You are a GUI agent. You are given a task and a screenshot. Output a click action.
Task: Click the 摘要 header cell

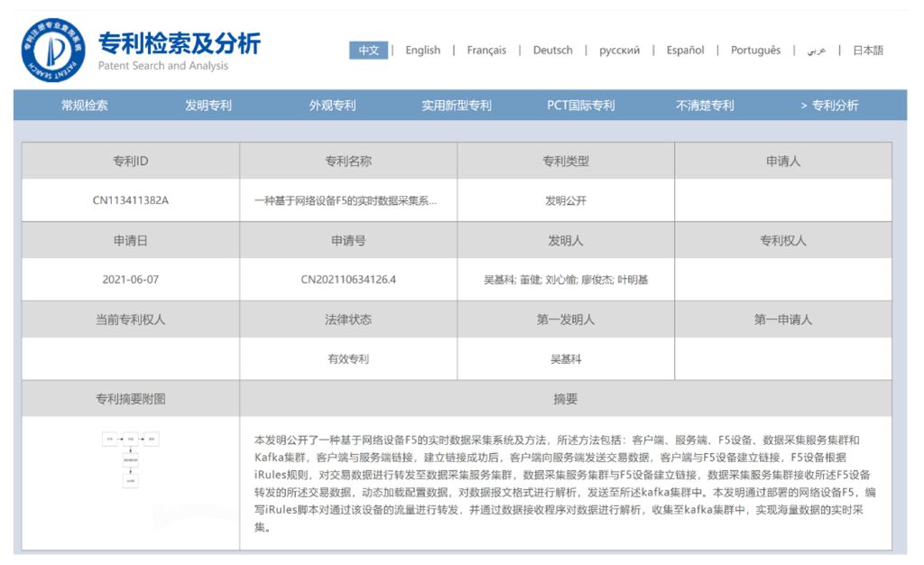tap(565, 399)
